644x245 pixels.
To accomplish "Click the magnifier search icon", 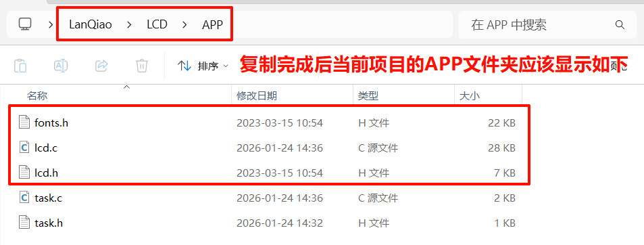I will tap(620, 24).
